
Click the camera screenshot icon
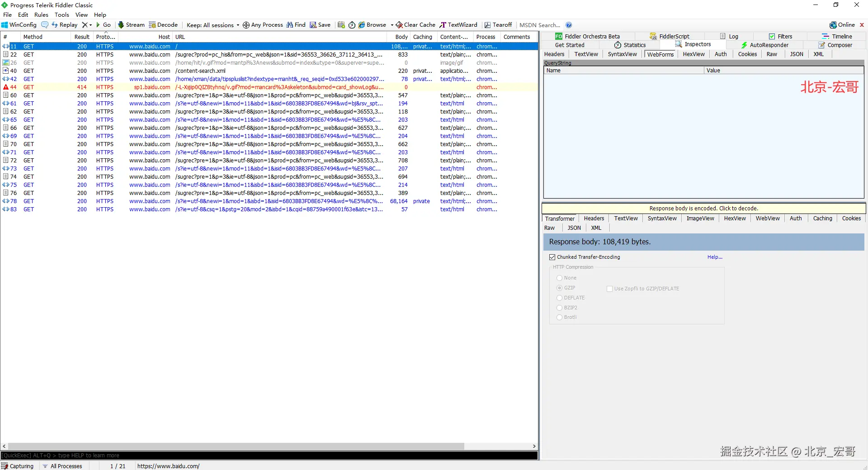click(341, 25)
